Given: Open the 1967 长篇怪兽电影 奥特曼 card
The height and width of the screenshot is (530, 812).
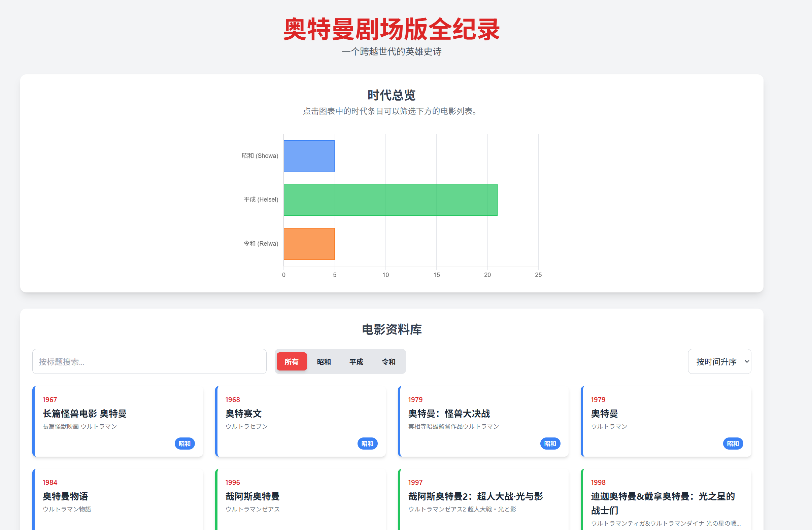Looking at the screenshot, I should (118, 421).
